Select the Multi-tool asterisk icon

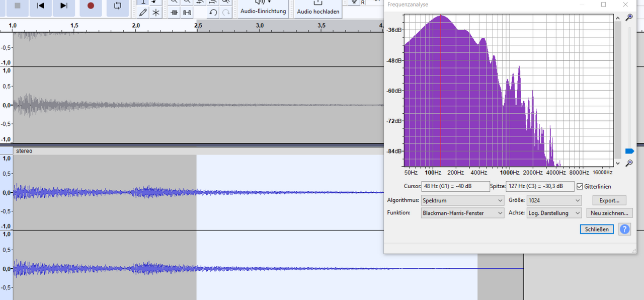(156, 13)
